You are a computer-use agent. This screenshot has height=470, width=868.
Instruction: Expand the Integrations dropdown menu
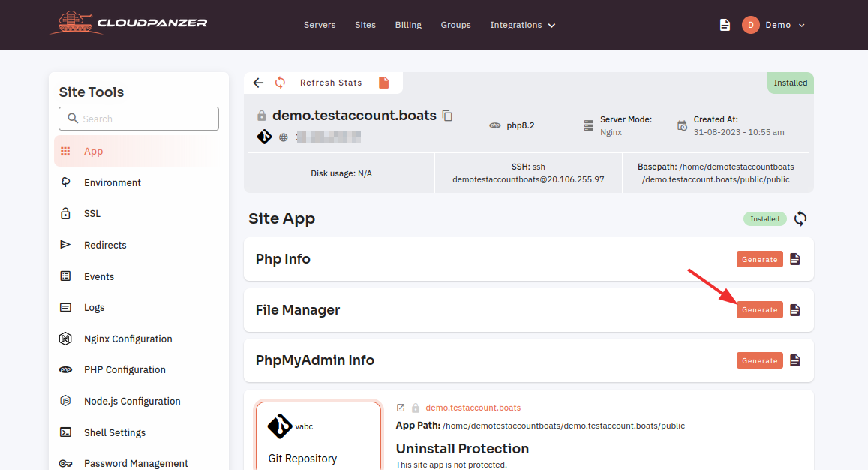tap(523, 25)
